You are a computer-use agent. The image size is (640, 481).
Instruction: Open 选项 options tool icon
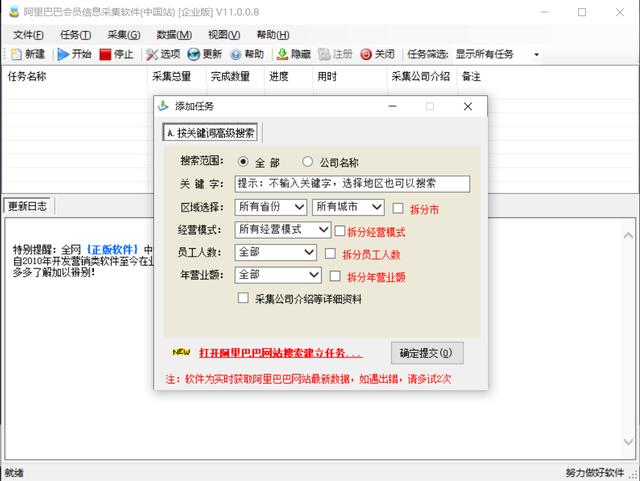(x=152, y=54)
